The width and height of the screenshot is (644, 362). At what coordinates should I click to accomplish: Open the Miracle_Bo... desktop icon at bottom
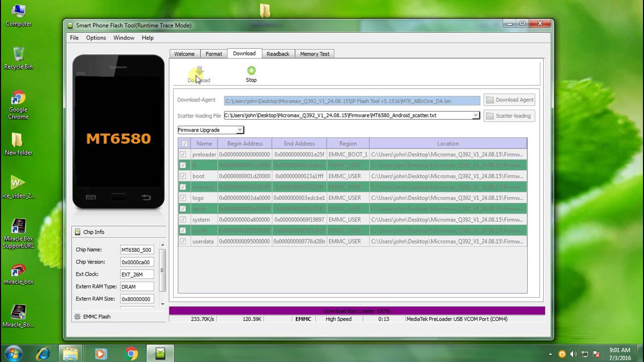[18, 316]
